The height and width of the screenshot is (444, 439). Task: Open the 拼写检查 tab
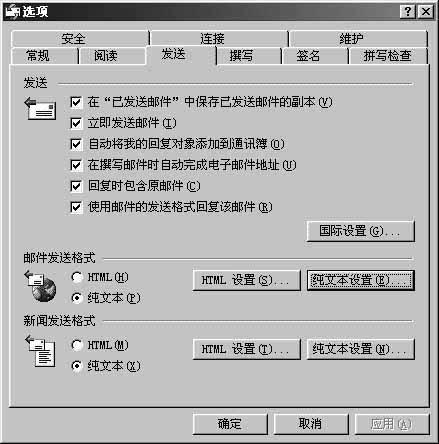tap(387, 56)
